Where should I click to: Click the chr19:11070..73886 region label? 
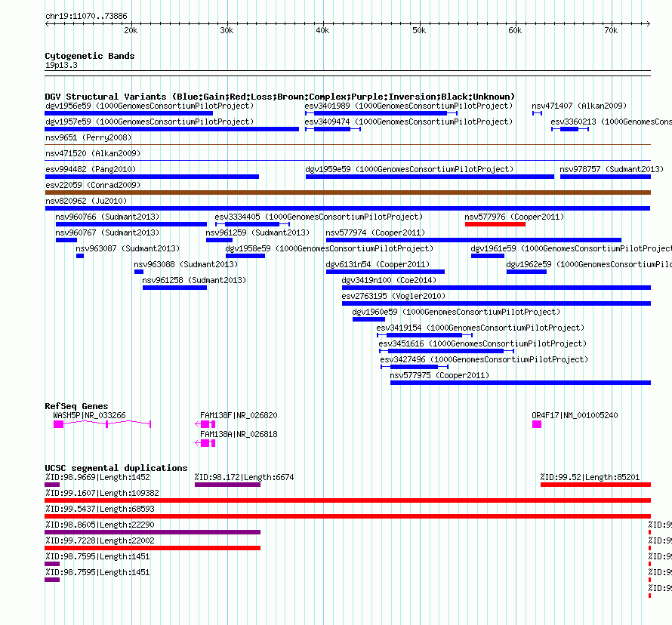[x=86, y=16]
